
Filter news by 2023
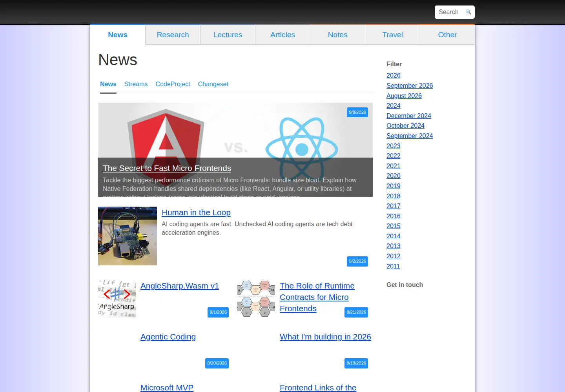(x=394, y=146)
